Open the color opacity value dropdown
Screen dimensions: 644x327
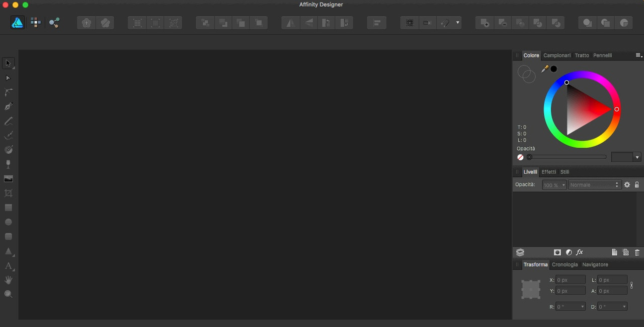[x=637, y=157]
